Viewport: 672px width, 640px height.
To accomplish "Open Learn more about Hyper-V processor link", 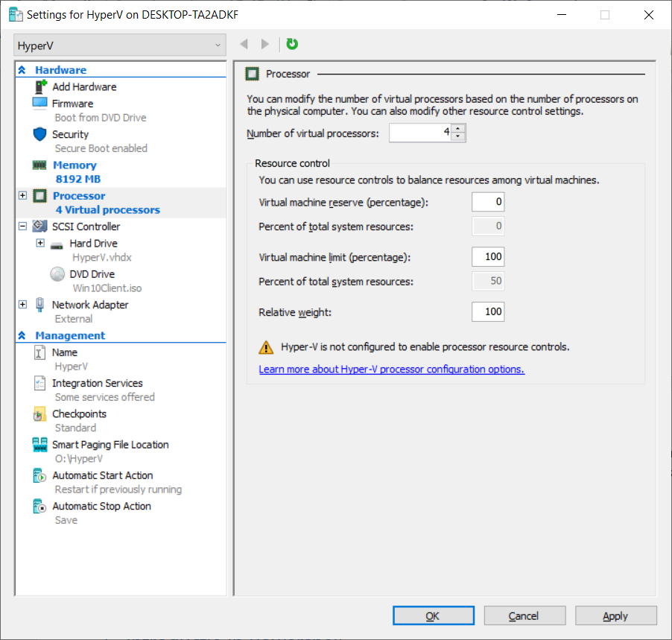I will (x=391, y=370).
